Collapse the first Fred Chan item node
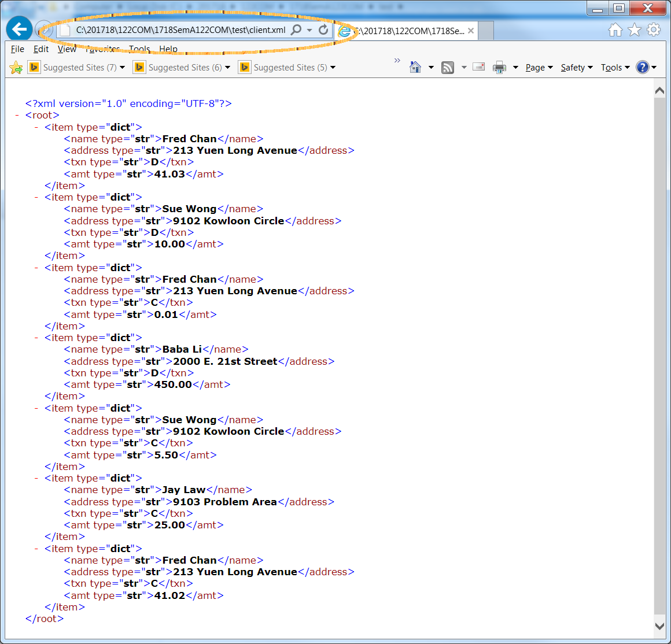 click(36, 127)
